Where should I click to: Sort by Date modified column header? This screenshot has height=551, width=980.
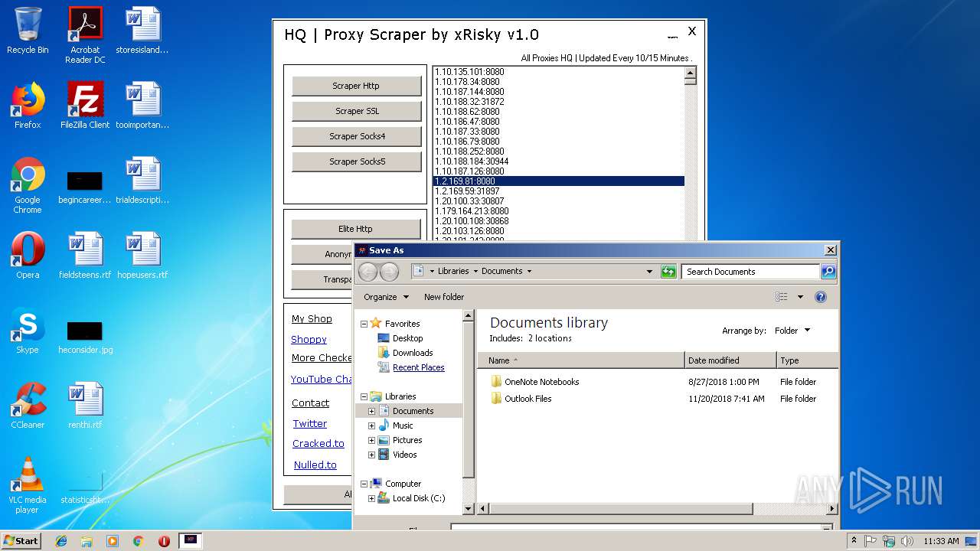pyautogui.click(x=730, y=360)
